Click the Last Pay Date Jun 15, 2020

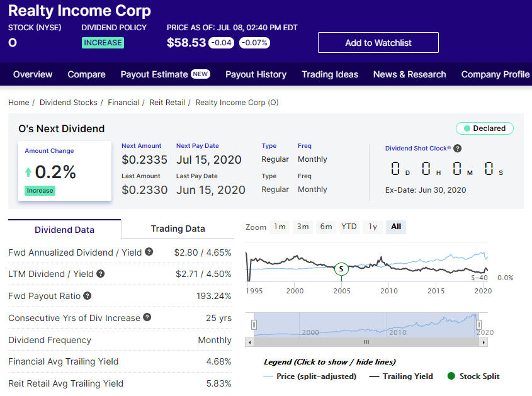coord(211,190)
